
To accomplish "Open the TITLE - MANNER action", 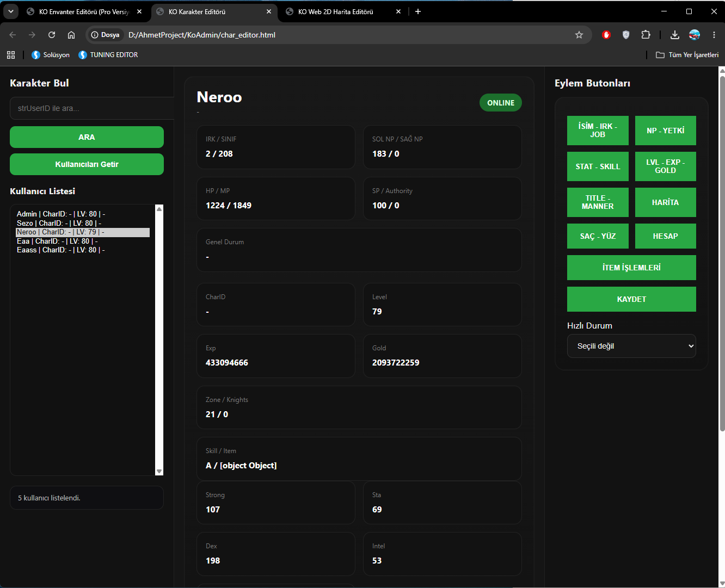I will click(598, 202).
